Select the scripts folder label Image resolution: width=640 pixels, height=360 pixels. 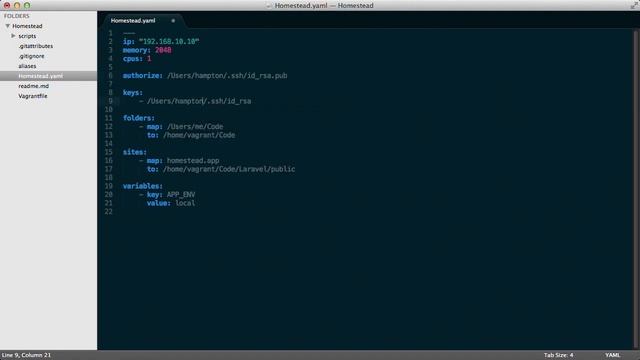point(27,36)
